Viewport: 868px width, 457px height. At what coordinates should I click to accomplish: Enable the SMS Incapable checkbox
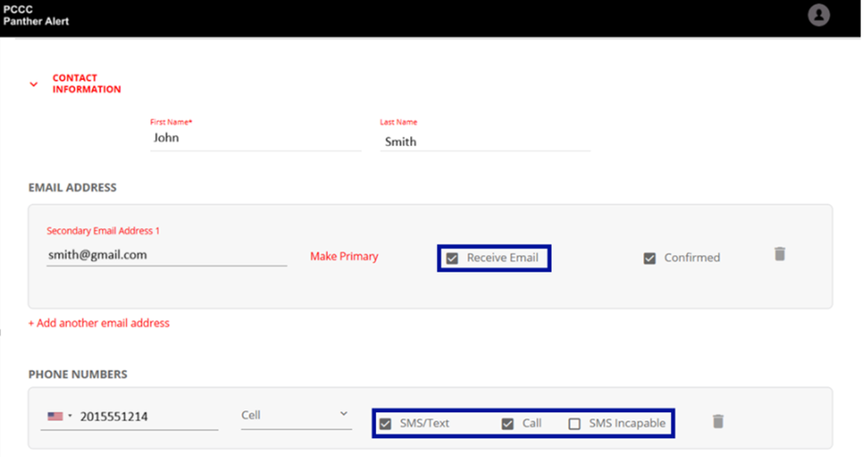(574, 424)
